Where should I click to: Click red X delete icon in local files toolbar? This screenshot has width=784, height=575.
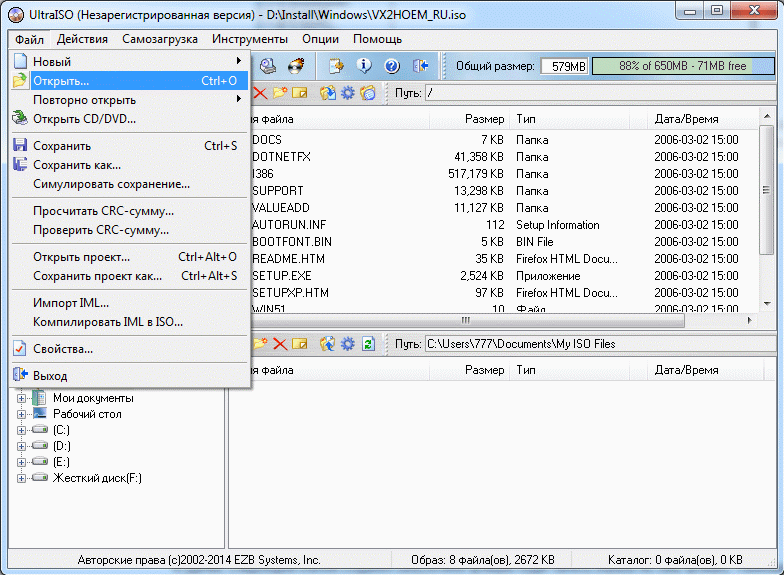coord(280,344)
